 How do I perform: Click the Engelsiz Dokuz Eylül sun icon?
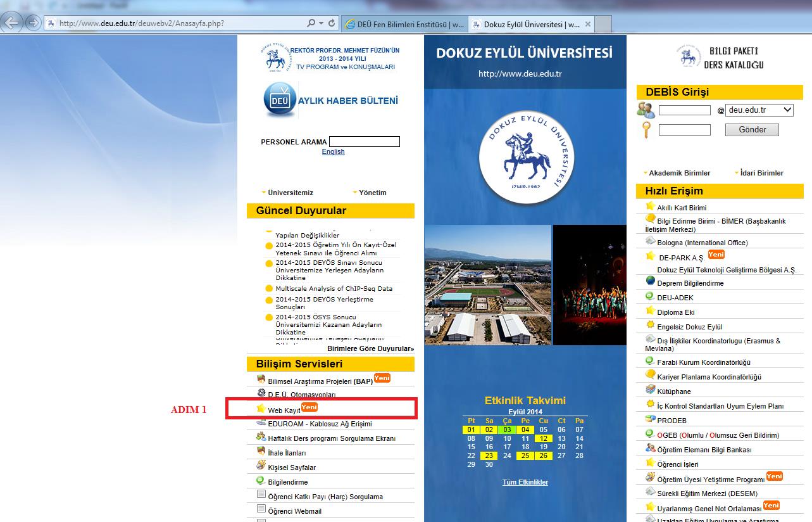(x=650, y=325)
